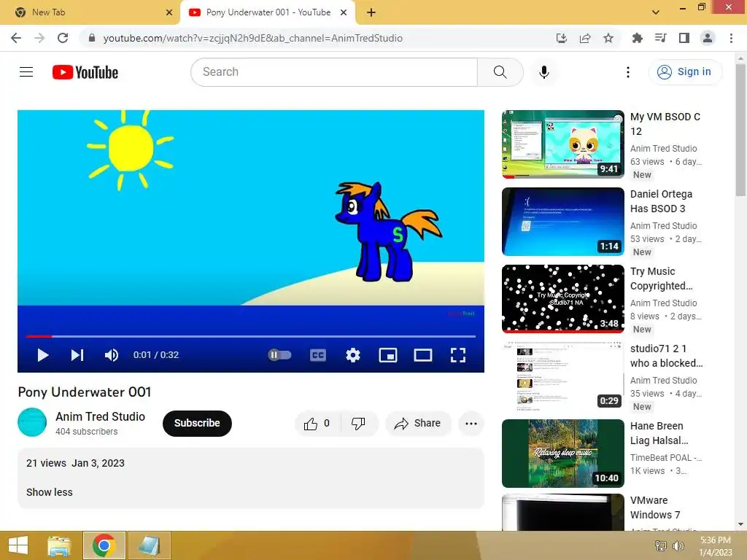View site info via the padlock icon
Screen dimensions: 747x560
92,38
